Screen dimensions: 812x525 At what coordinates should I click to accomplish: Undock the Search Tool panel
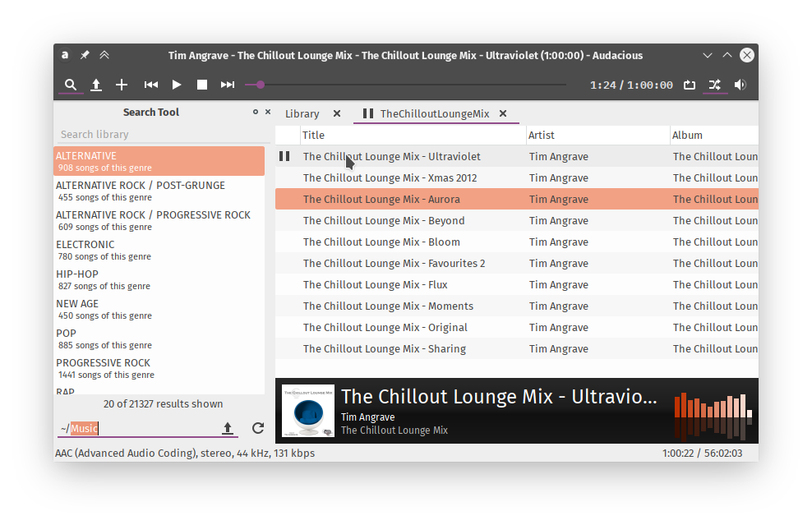256,112
